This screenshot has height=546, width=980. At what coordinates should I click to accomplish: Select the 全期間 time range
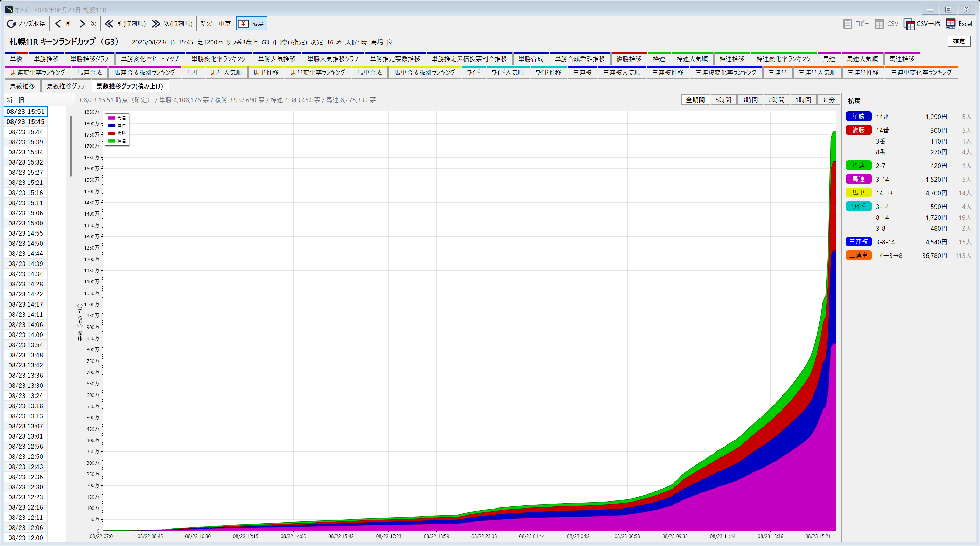[x=695, y=100]
